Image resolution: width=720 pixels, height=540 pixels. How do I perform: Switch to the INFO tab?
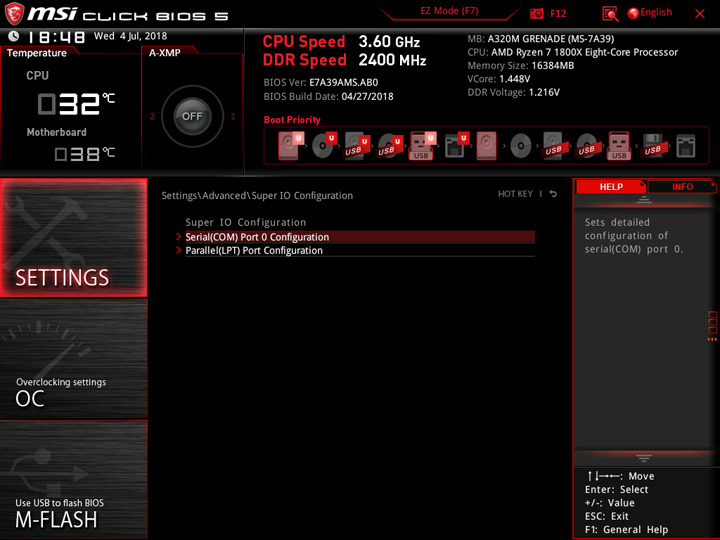click(x=682, y=187)
